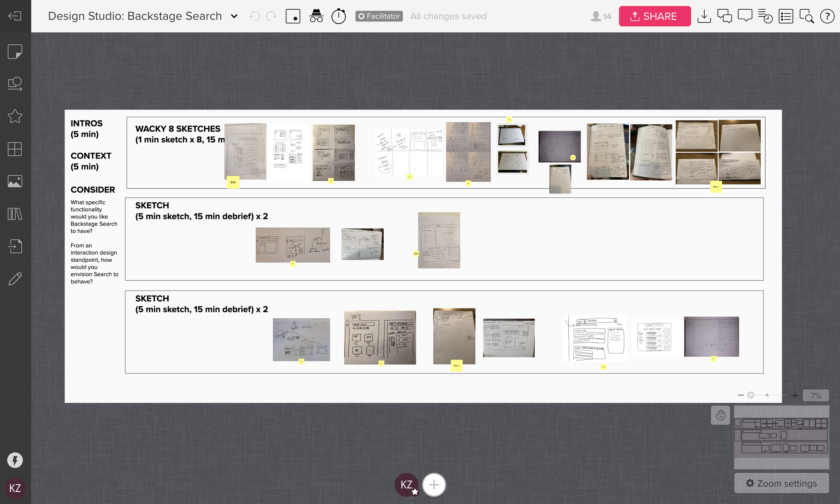Open the favorites star panel
This screenshot has width=840, height=504.
tap(15, 116)
